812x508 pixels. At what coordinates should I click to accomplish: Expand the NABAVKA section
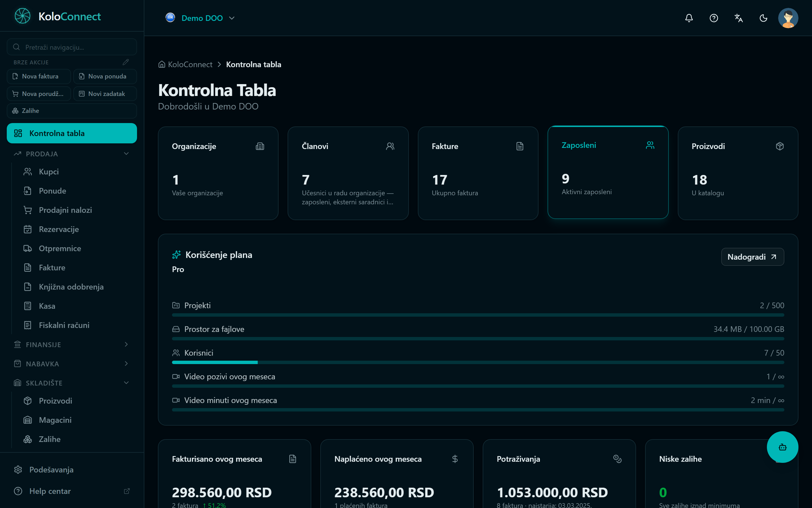72,364
